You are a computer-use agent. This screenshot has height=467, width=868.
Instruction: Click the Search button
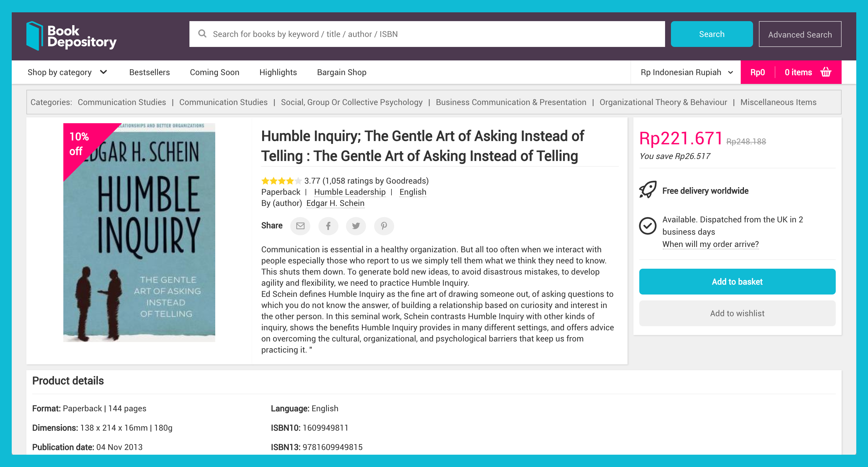pos(712,34)
